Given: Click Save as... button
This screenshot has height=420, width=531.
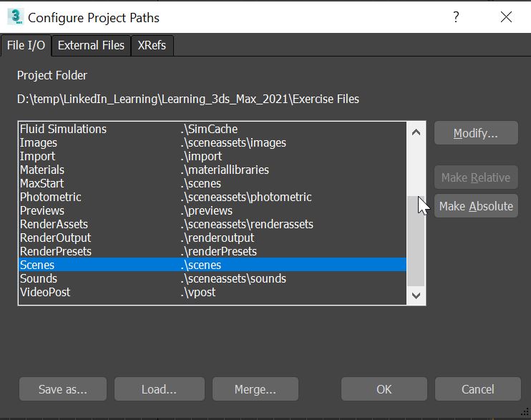Looking at the screenshot, I should 63,389.
